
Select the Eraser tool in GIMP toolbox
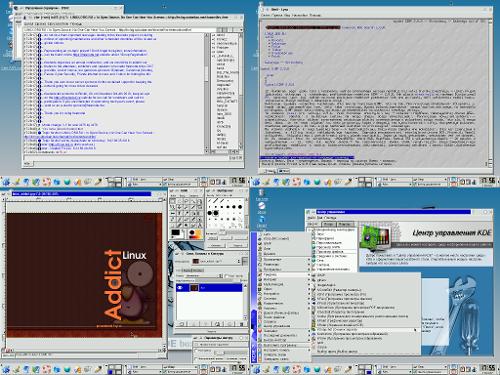click(x=186, y=219)
